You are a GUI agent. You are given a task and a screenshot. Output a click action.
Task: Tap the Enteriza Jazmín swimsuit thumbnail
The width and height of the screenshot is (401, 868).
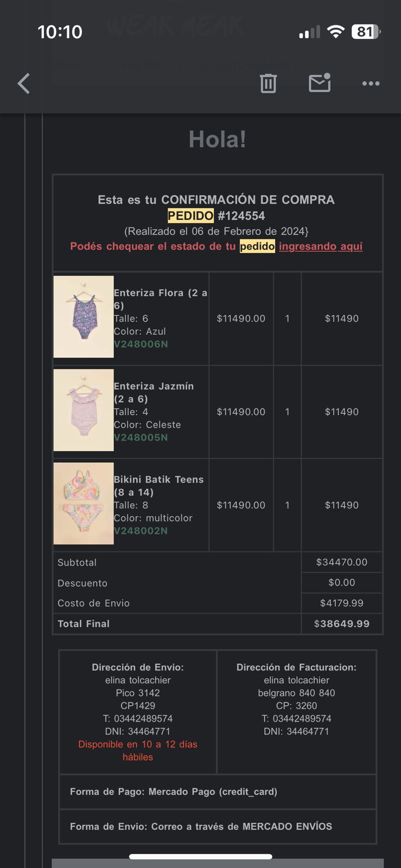pos(84,410)
